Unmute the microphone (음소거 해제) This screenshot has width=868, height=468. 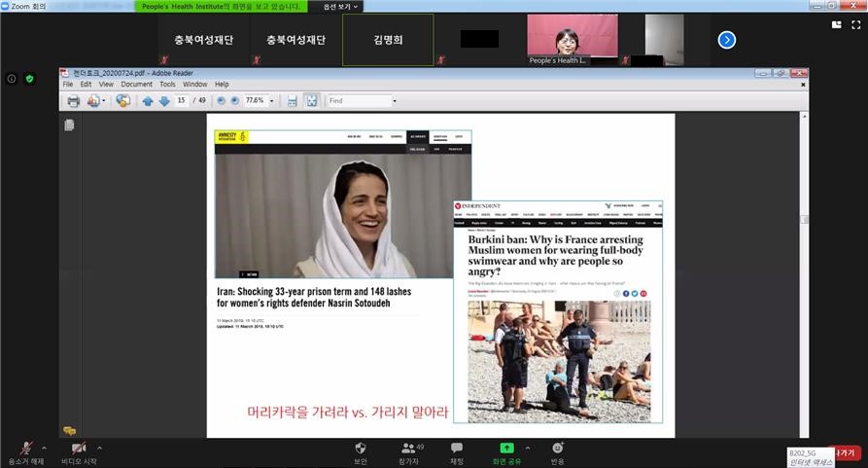point(25,450)
